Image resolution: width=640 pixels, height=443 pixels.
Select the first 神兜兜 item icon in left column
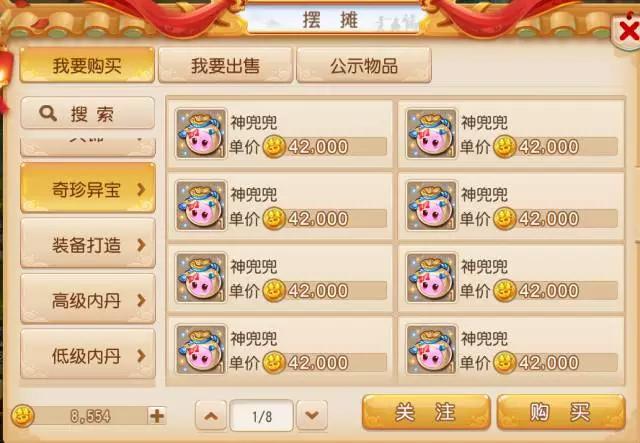tap(200, 134)
